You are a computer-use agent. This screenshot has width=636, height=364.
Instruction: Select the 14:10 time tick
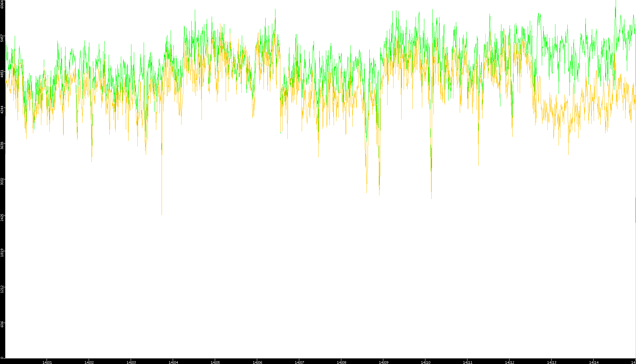click(x=425, y=362)
